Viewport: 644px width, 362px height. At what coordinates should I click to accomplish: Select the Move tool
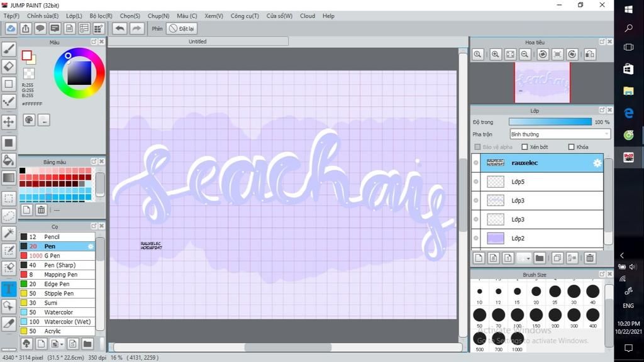pos(9,122)
